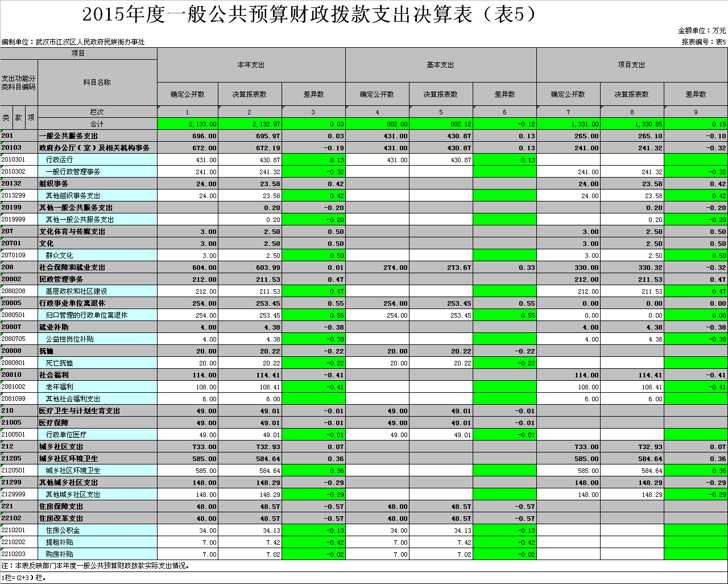Click the 行政运行 row name cell

97,160
